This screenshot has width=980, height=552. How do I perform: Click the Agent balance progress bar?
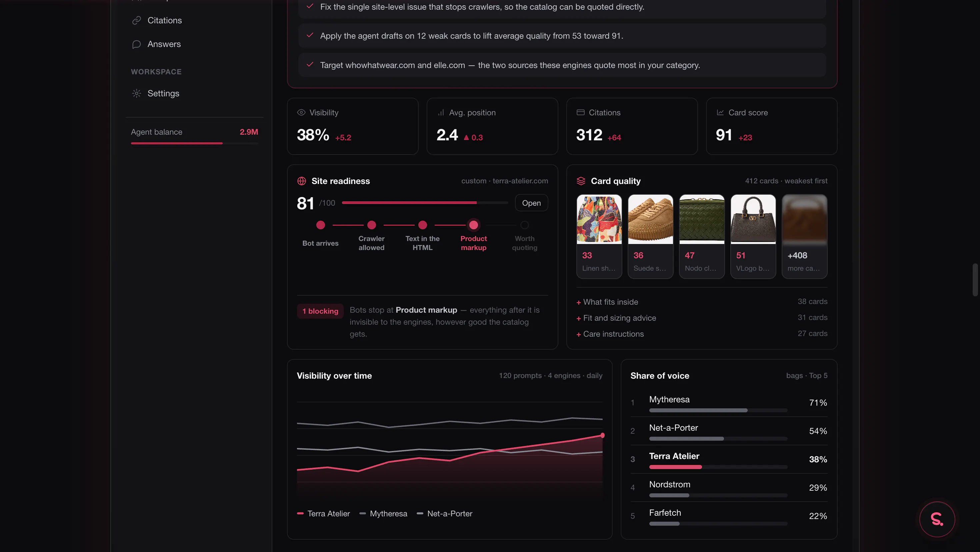tap(194, 143)
